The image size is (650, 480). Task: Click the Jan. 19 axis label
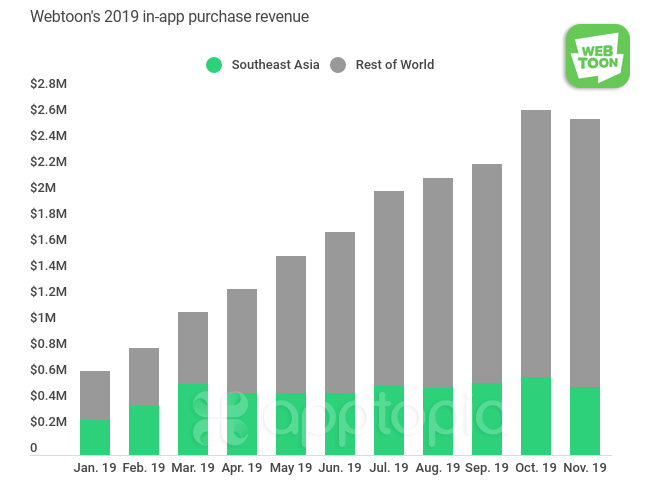(95, 468)
